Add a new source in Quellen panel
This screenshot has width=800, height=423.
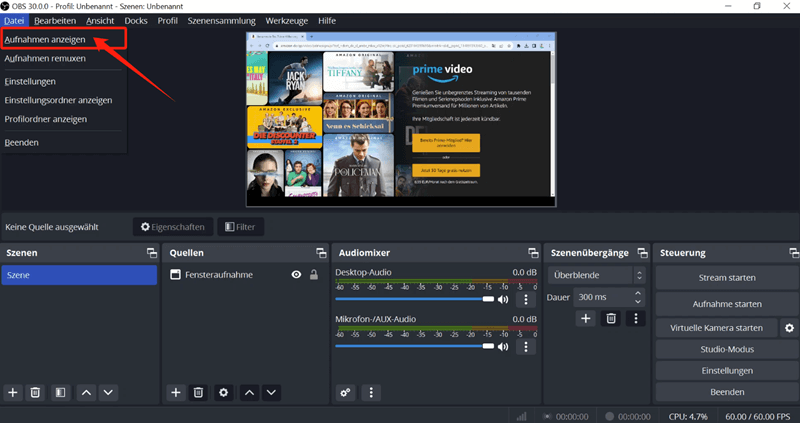[x=176, y=392]
